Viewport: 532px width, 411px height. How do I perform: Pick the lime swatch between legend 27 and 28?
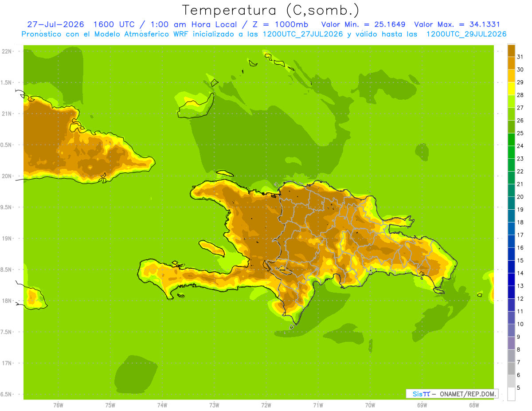pyautogui.click(x=511, y=102)
